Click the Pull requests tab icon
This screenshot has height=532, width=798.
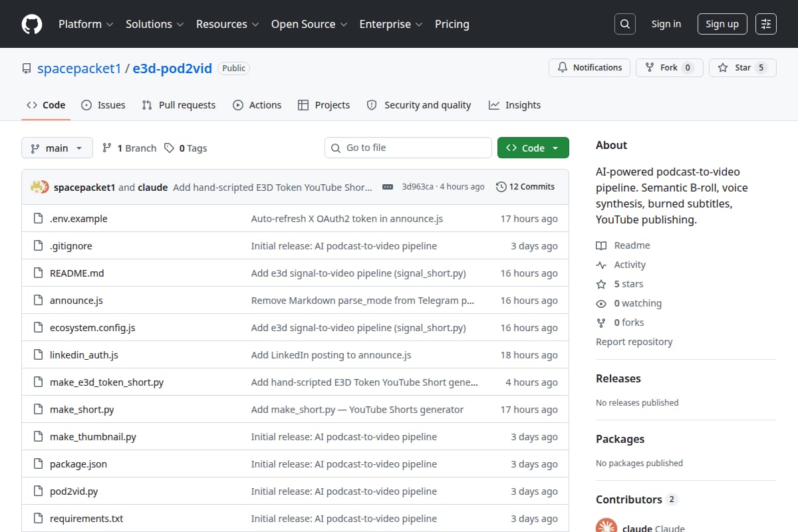tap(148, 105)
